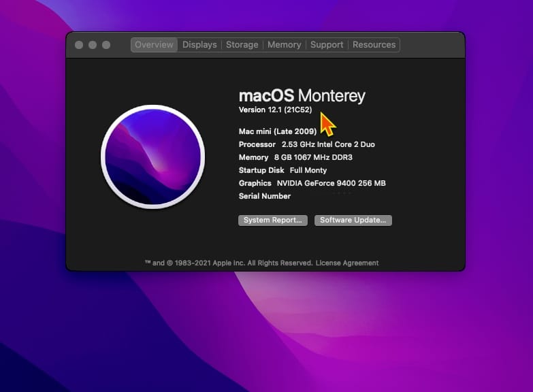Click the macOS Monterey title
Image resolution: width=533 pixels, height=392 pixels.
(x=302, y=95)
